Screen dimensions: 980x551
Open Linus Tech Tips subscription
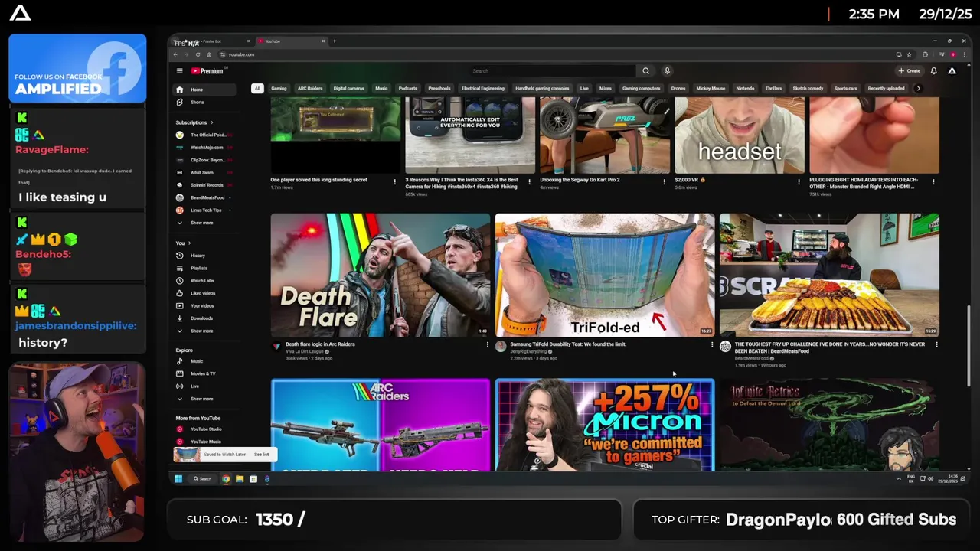204,210
